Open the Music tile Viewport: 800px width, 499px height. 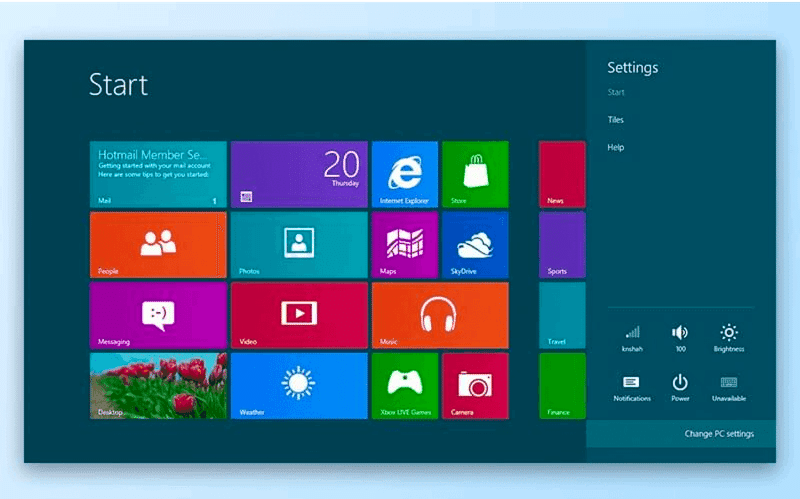pyautogui.click(x=440, y=315)
